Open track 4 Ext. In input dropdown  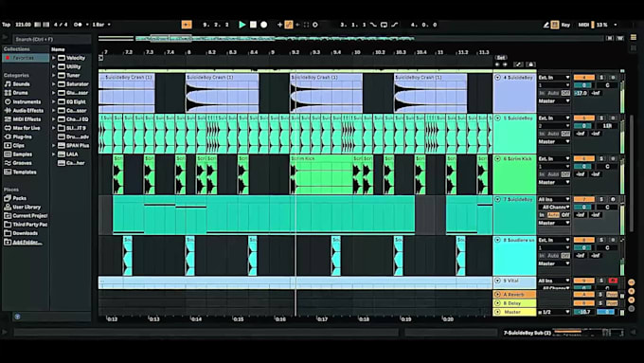554,78
